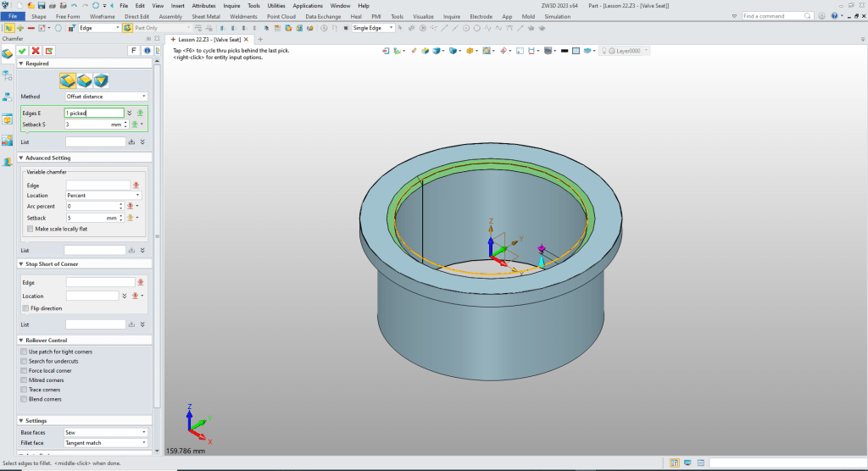Open the Sheet Metal ribbon tab
This screenshot has width=868, height=471.
(204, 16)
